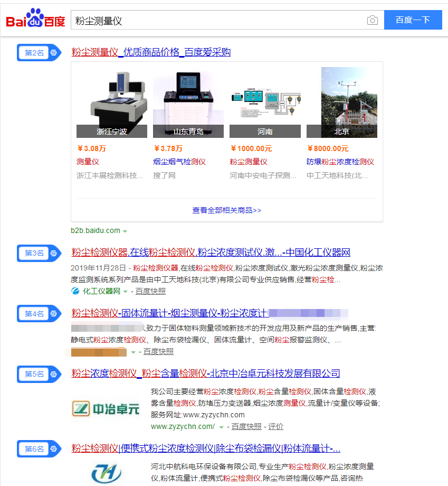
Task: Open the 浙江宁波 measuring instrument product image
Action: coord(112,102)
